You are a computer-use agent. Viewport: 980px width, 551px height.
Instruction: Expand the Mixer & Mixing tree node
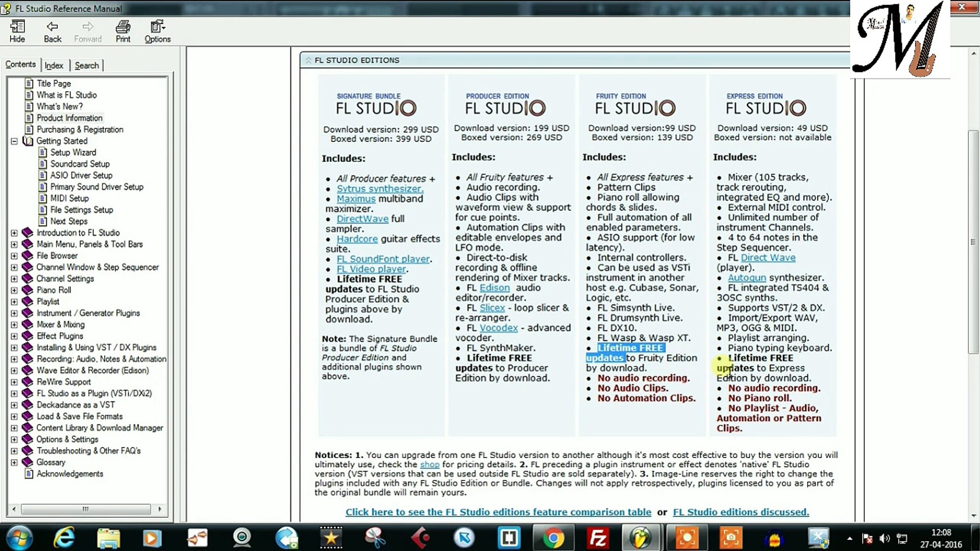[14, 325]
